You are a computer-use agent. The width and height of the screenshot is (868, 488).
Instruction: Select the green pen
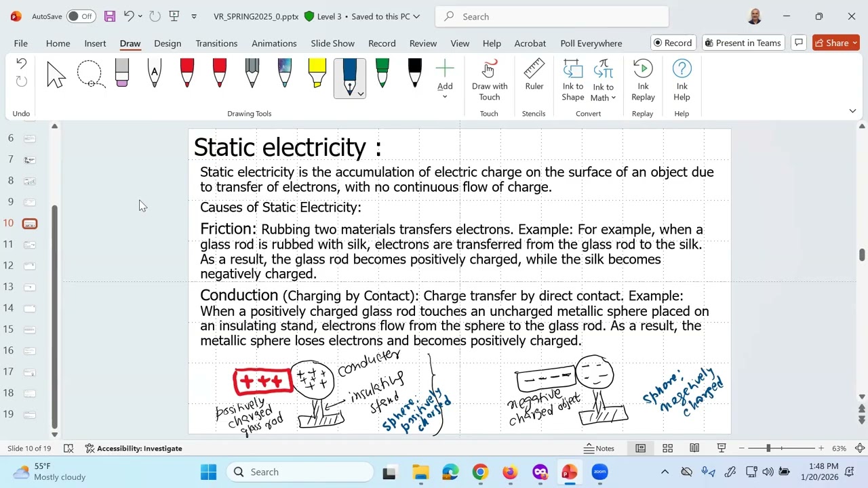382,73
